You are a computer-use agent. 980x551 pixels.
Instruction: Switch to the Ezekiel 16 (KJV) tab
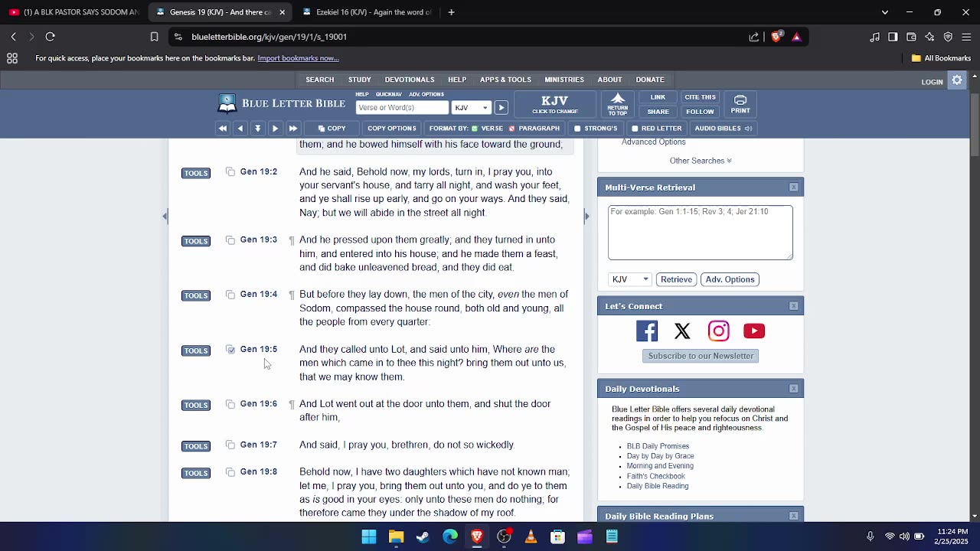point(366,12)
